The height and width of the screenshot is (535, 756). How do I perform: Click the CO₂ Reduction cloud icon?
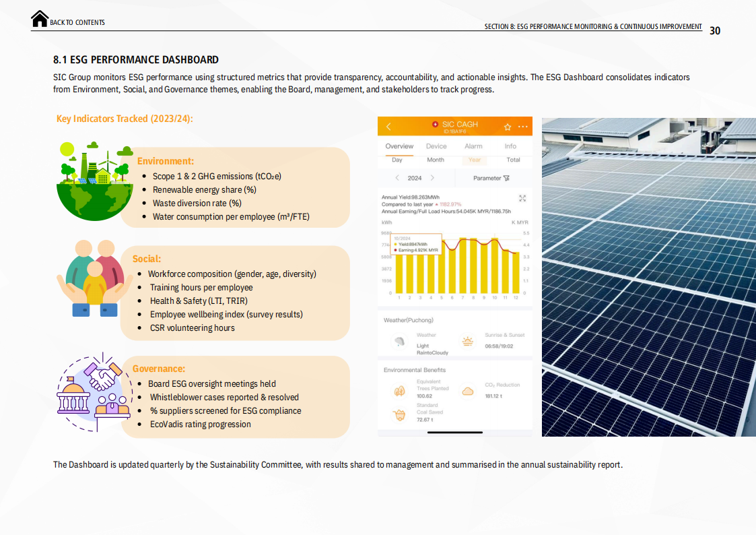tap(467, 391)
